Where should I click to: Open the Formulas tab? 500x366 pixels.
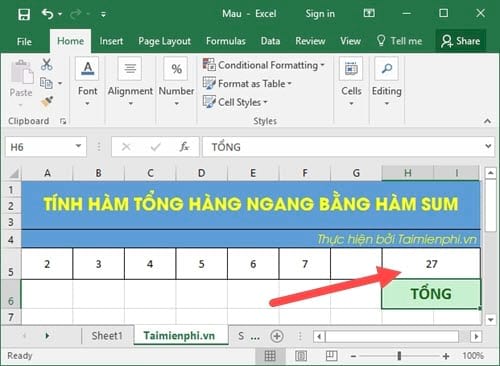coord(226,41)
